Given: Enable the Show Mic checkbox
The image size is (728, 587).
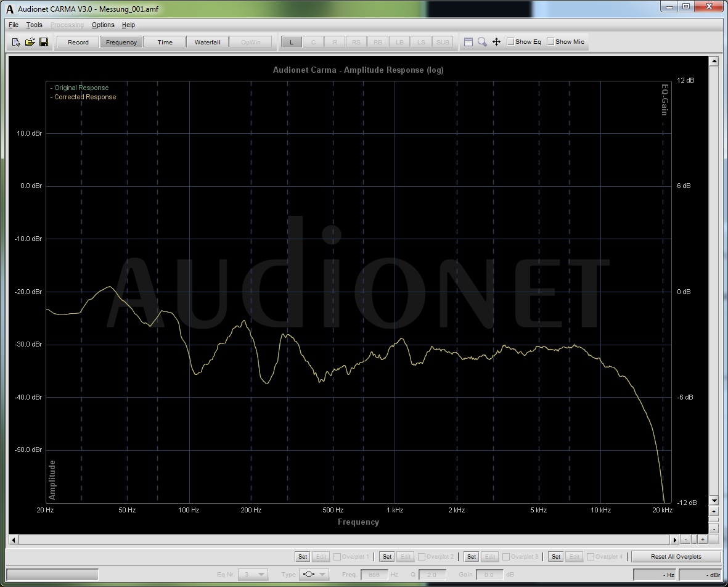Looking at the screenshot, I should coord(550,42).
